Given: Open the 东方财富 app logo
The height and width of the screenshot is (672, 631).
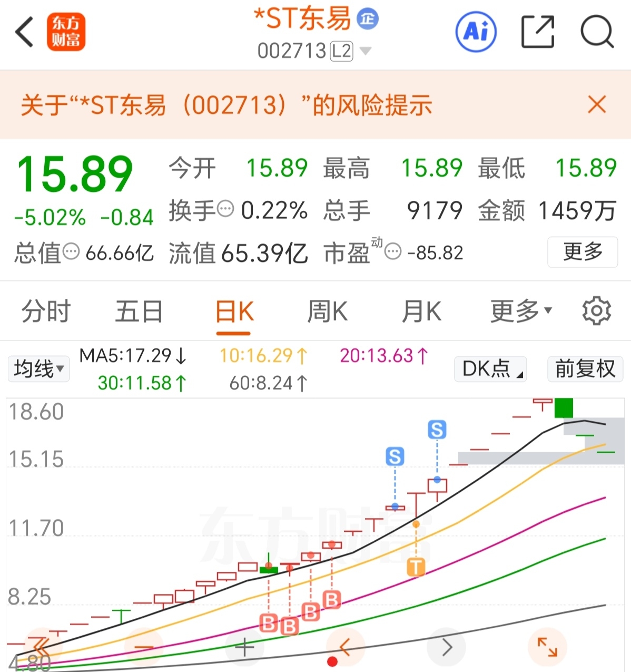Looking at the screenshot, I should click(x=66, y=32).
